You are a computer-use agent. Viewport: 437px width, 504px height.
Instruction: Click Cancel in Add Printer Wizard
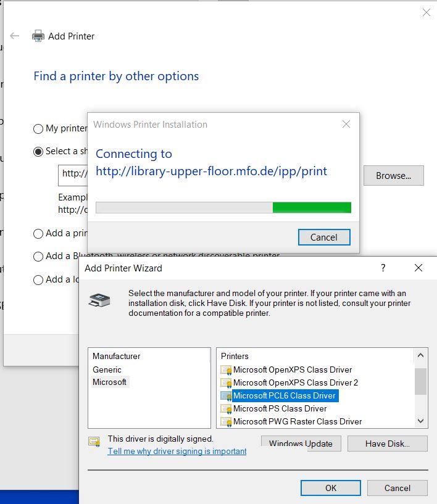click(397, 488)
